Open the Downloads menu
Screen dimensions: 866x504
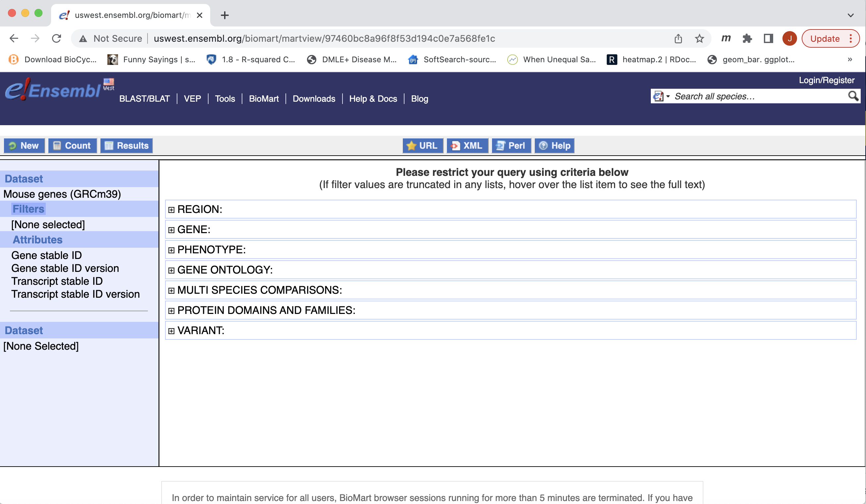tap(314, 98)
